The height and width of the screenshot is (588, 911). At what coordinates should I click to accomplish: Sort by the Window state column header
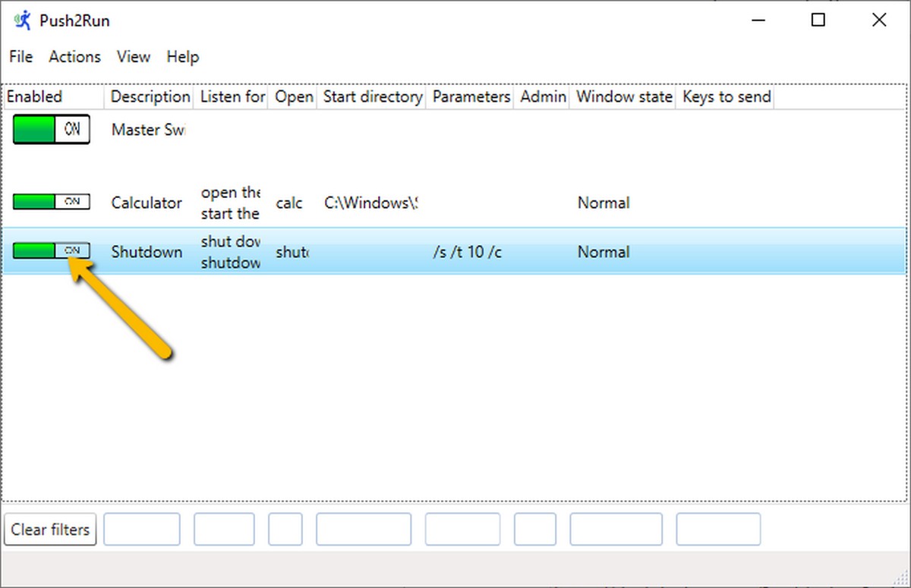click(624, 97)
